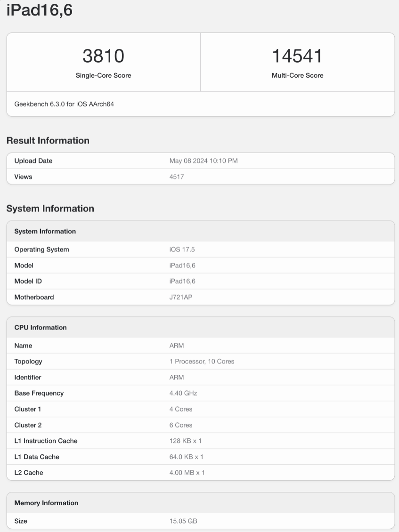The width and height of the screenshot is (399, 532).
Task: Click the Size label in Memory Information
Action: pos(21,521)
